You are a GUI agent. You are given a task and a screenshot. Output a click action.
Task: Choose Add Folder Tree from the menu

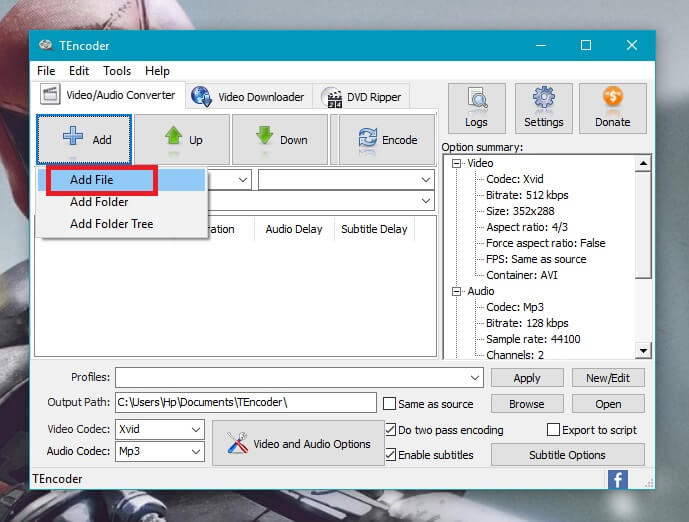[121, 224]
